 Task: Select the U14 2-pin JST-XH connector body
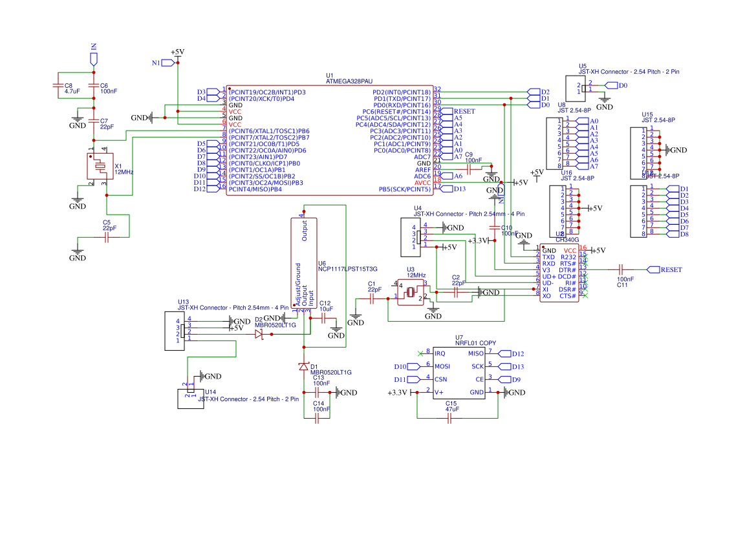click(190, 399)
